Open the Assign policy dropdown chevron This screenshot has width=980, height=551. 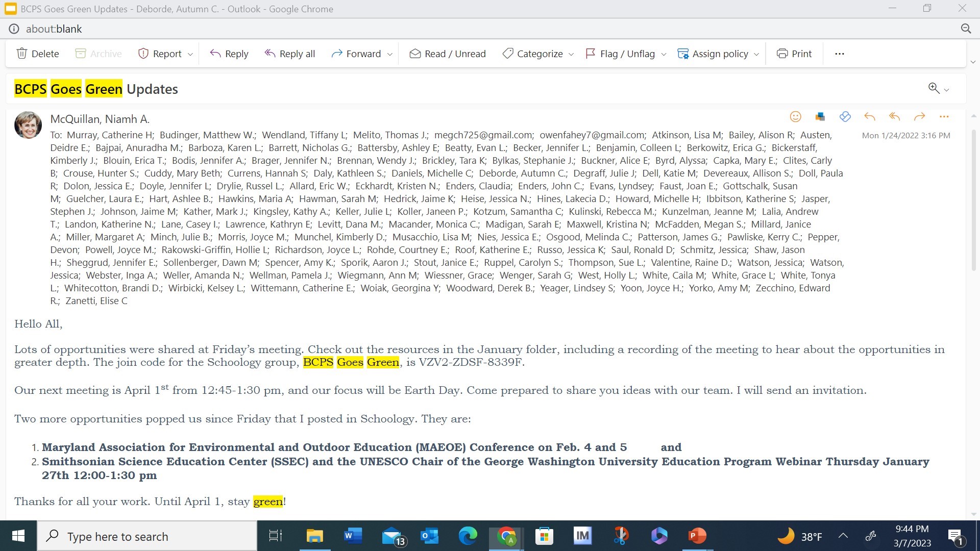756,54
